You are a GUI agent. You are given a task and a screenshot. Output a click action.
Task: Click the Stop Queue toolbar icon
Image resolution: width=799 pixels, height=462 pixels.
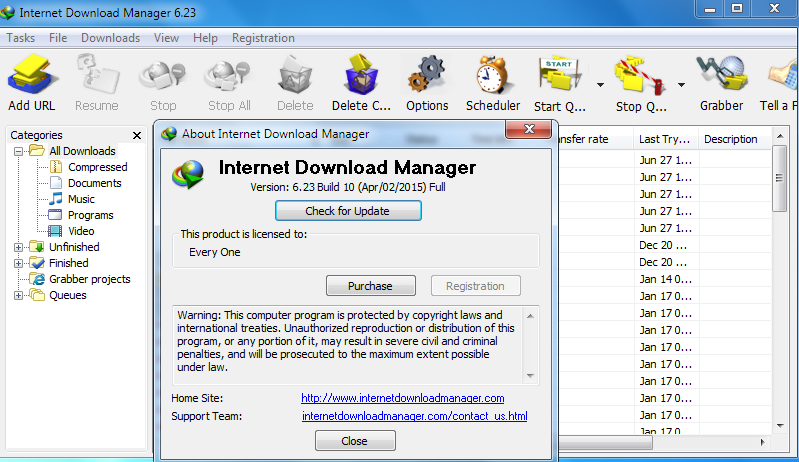coord(640,76)
